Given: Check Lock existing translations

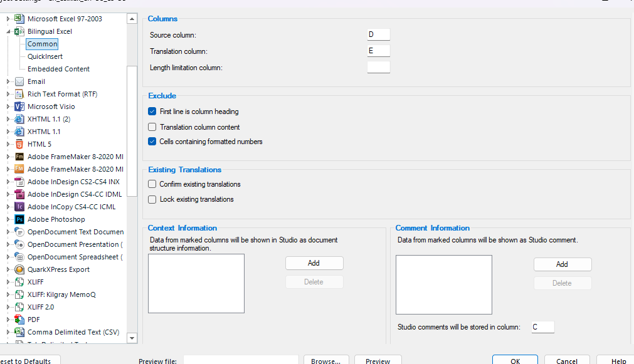Looking at the screenshot, I should (152, 199).
